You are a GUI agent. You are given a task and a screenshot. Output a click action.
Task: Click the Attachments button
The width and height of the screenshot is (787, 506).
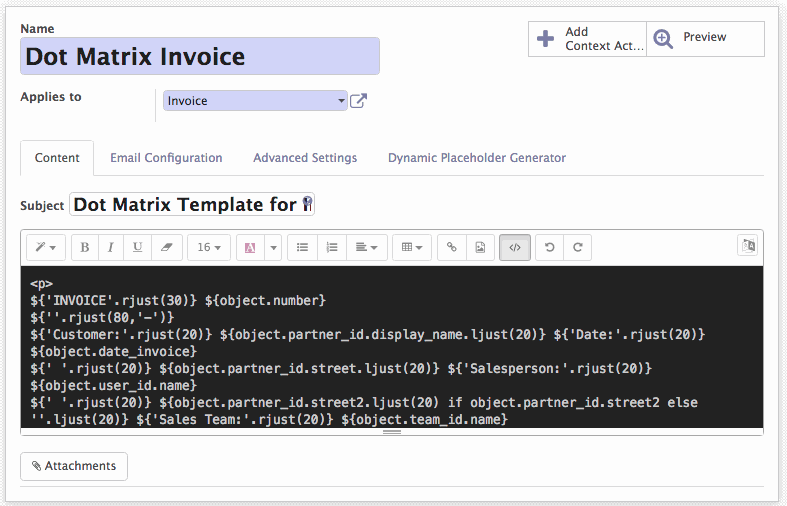(x=74, y=466)
